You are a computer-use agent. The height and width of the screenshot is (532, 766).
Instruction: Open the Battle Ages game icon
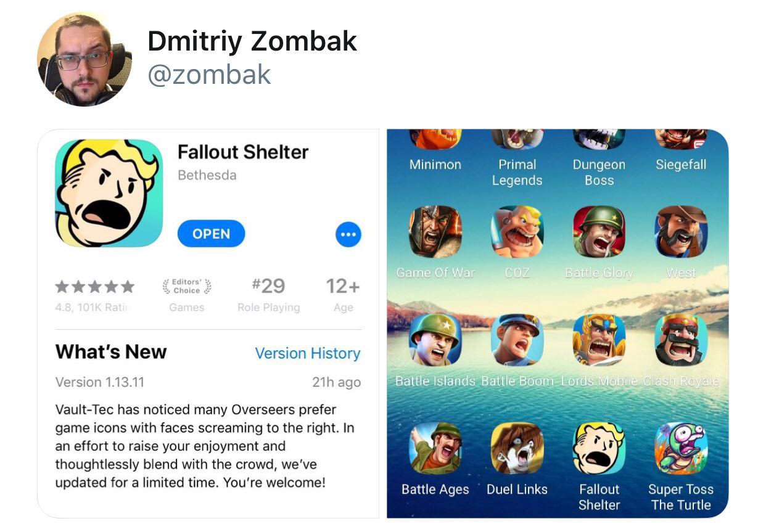pyautogui.click(x=435, y=448)
